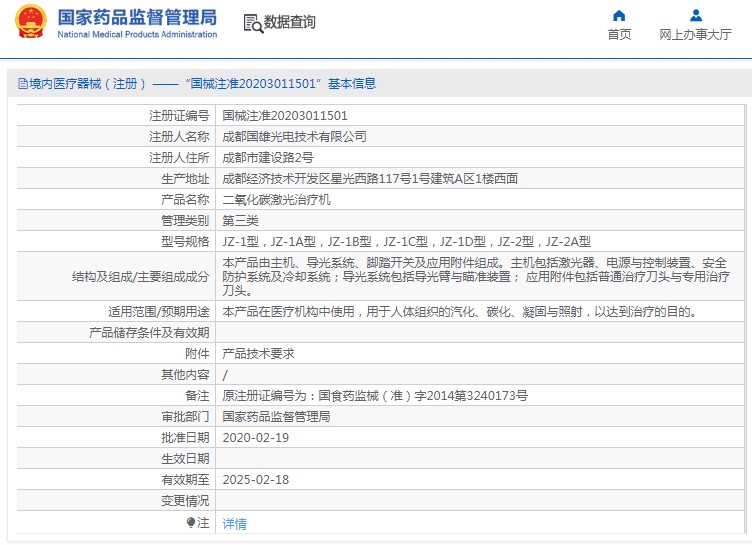The height and width of the screenshot is (545, 752).
Task: Go to 首页 link text
Action: (x=619, y=35)
